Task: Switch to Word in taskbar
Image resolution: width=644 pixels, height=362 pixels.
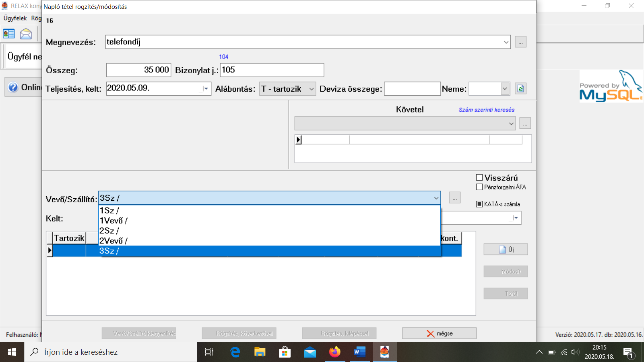Action: (x=360, y=352)
